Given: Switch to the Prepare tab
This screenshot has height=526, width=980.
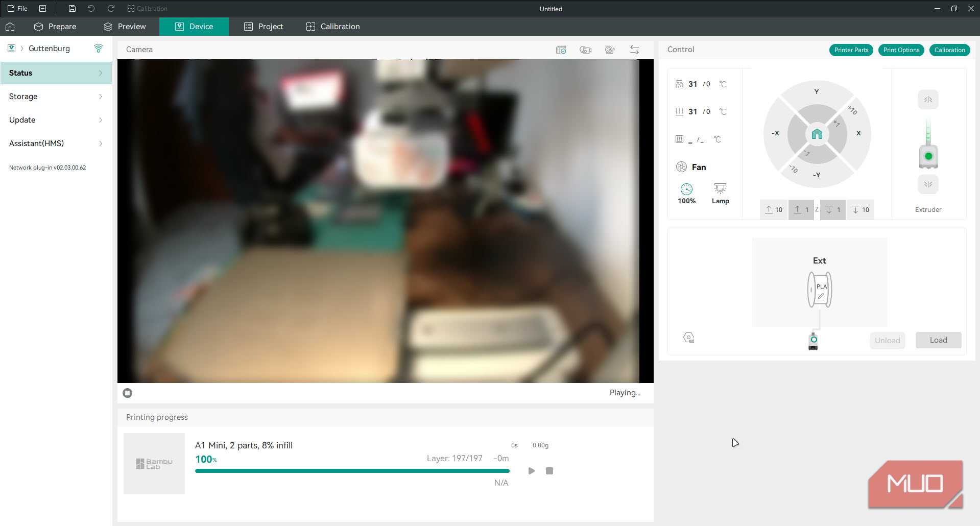Looking at the screenshot, I should 55,27.
